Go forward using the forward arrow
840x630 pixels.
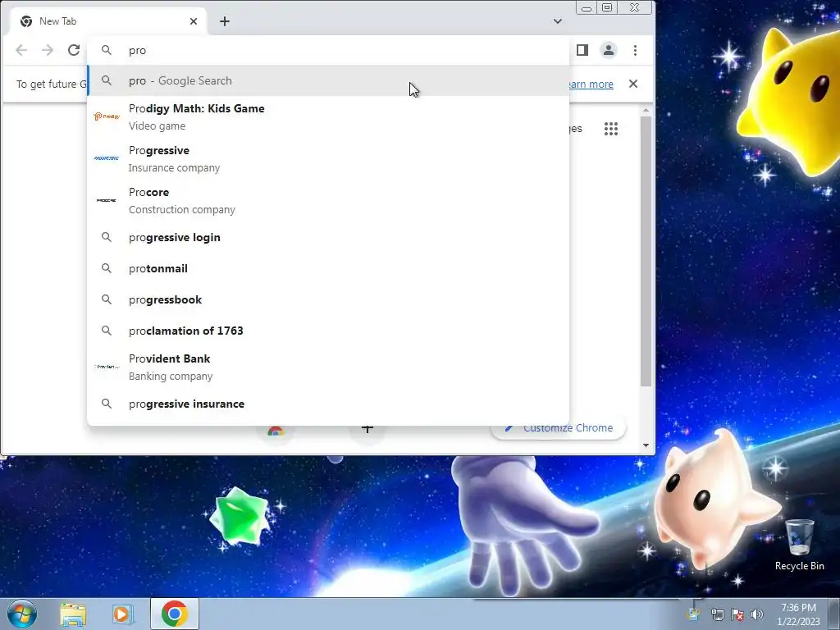48,50
